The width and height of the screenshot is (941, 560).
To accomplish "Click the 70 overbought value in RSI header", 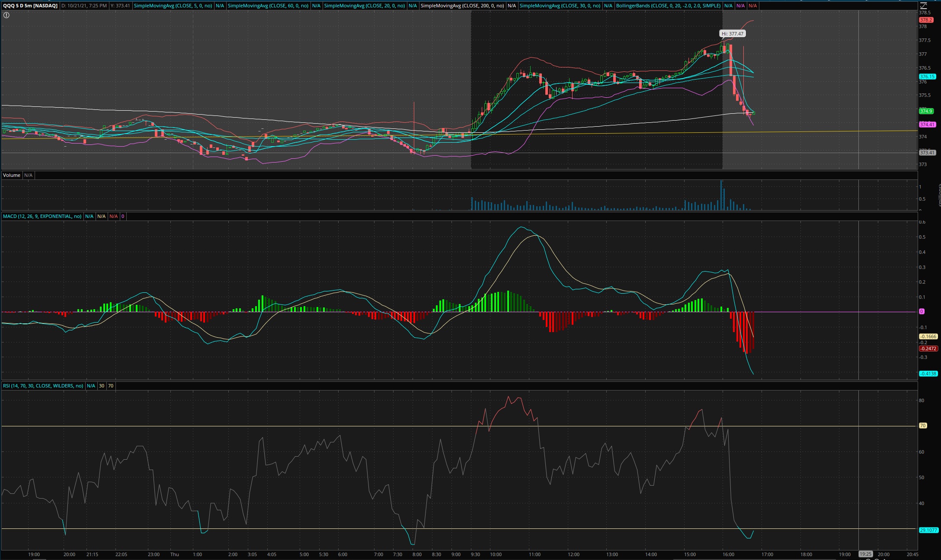I will tap(111, 386).
